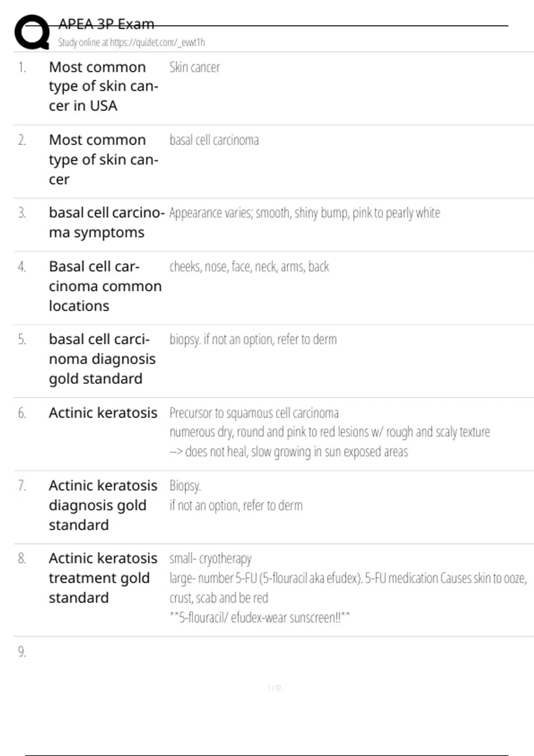The width and height of the screenshot is (534, 756).
Task: Select the 'does not heal, slow growing' line
Action: pos(288,452)
